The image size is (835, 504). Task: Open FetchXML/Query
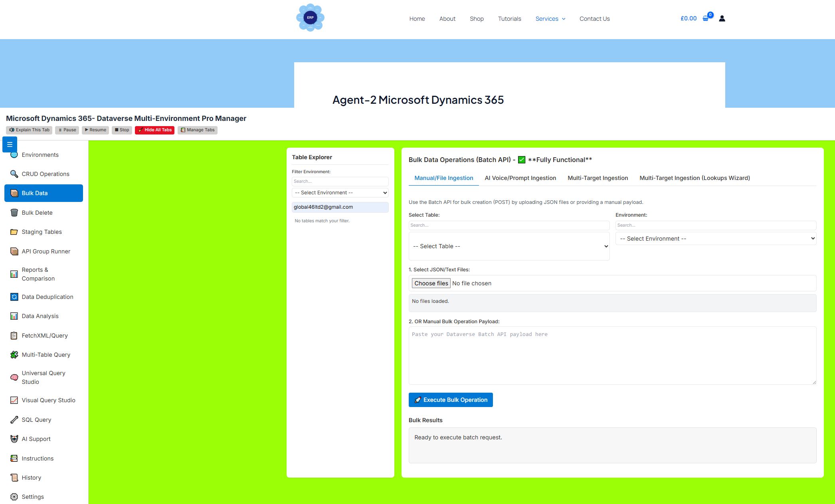pyautogui.click(x=44, y=335)
